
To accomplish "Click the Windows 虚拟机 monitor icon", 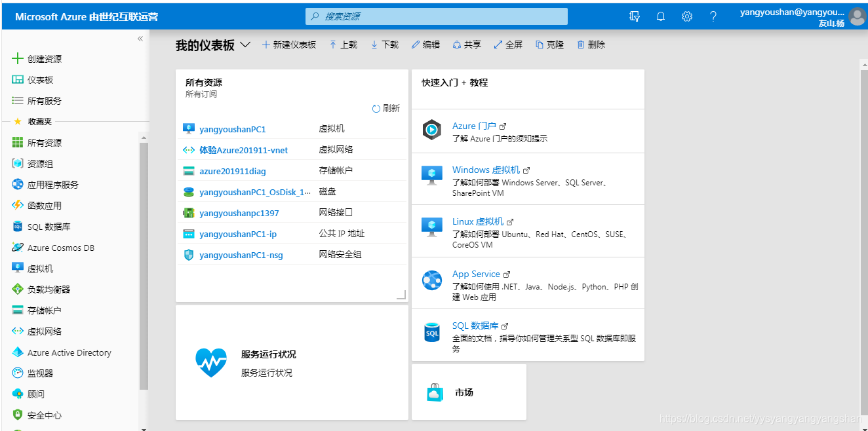I will [432, 175].
